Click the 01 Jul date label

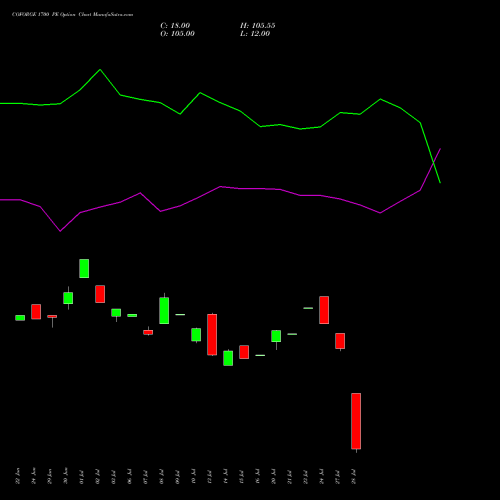pyautogui.click(x=82, y=477)
